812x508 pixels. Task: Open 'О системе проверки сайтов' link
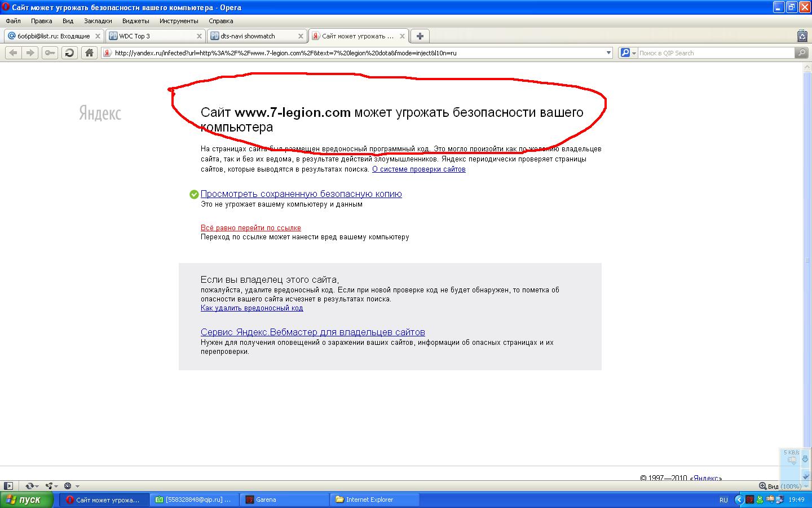(x=419, y=169)
